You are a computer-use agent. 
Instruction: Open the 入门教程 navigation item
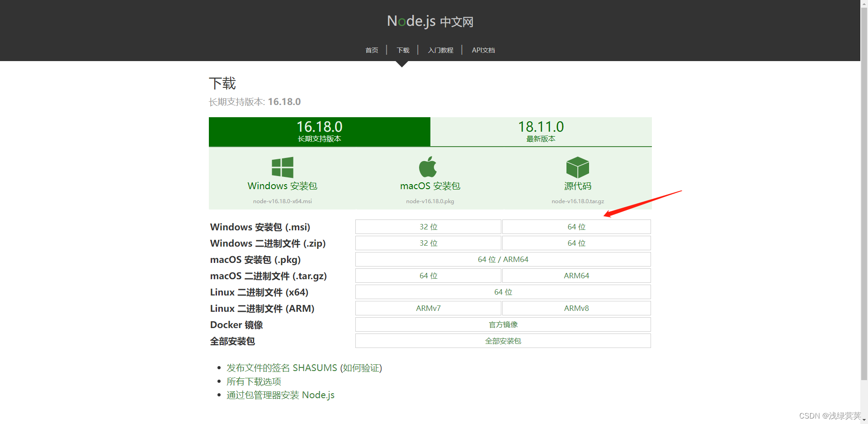(x=440, y=50)
